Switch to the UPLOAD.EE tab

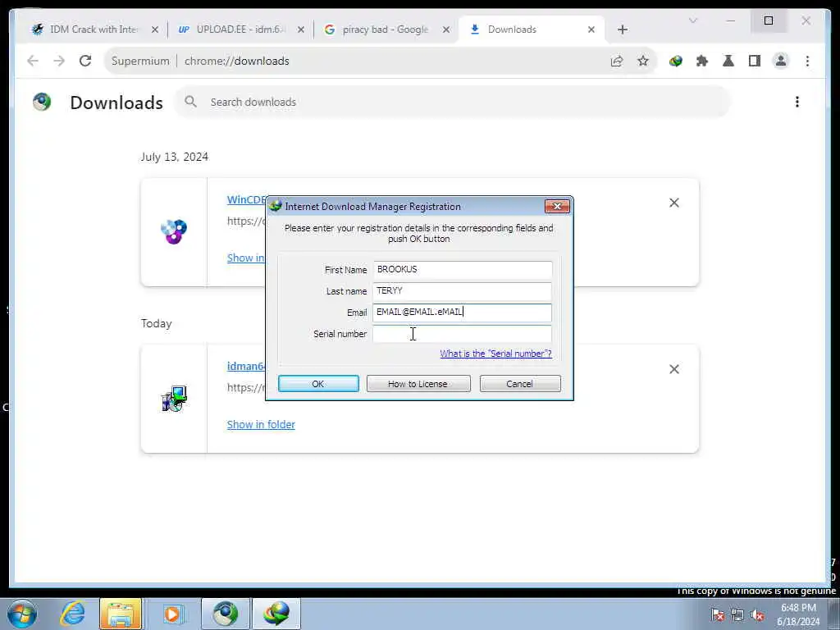click(240, 30)
